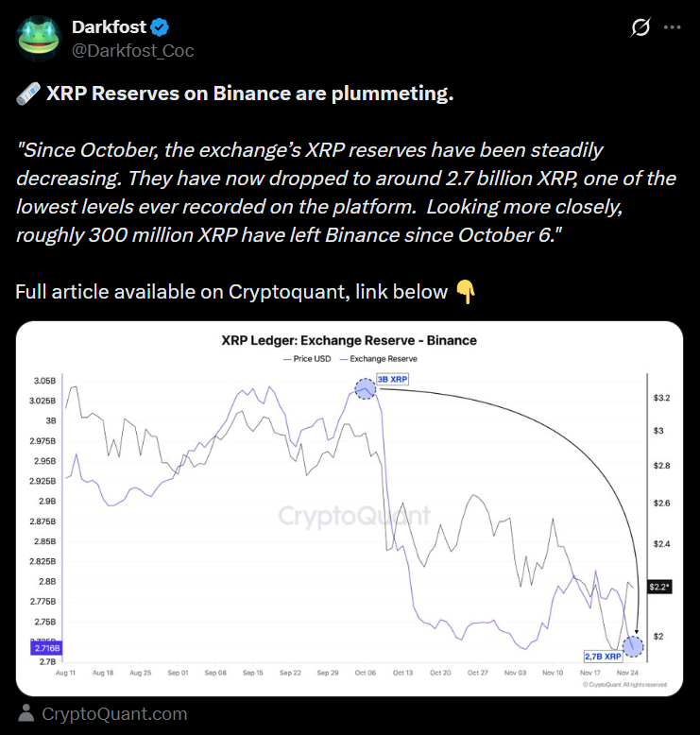The image size is (700, 735).
Task: Click the 3B XRP annotation label
Action: pyautogui.click(x=392, y=379)
